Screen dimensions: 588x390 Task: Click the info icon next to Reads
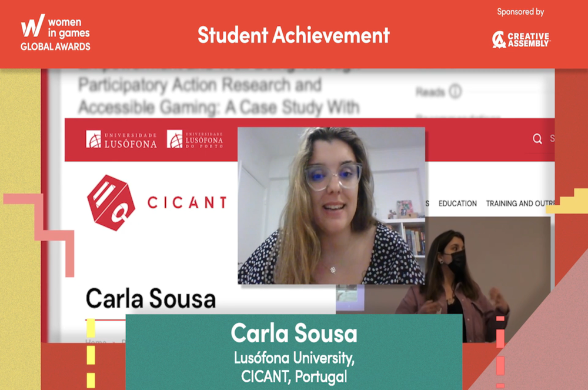pyautogui.click(x=455, y=92)
